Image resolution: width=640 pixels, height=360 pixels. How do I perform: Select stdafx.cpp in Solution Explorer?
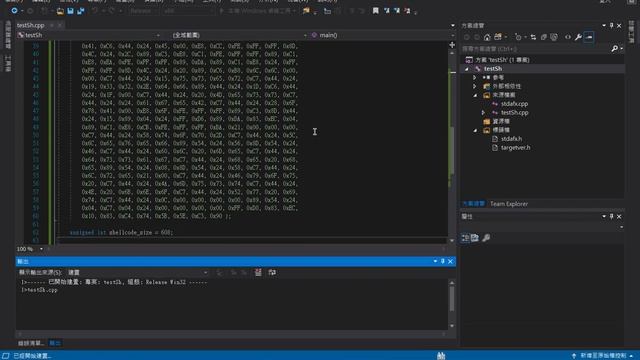[x=514, y=104]
